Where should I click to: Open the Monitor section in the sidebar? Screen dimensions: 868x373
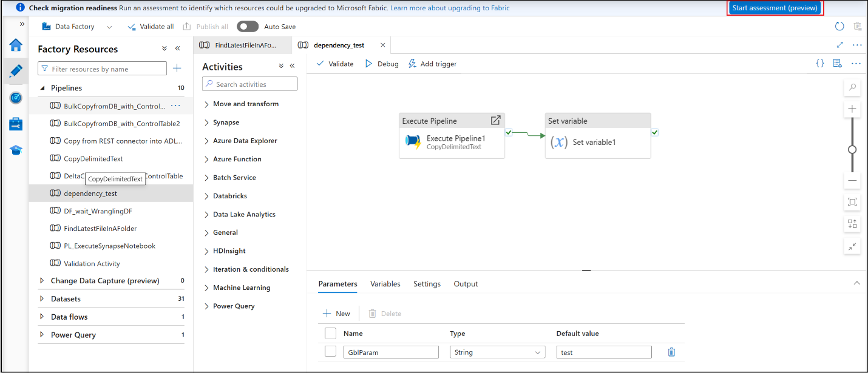click(x=16, y=98)
